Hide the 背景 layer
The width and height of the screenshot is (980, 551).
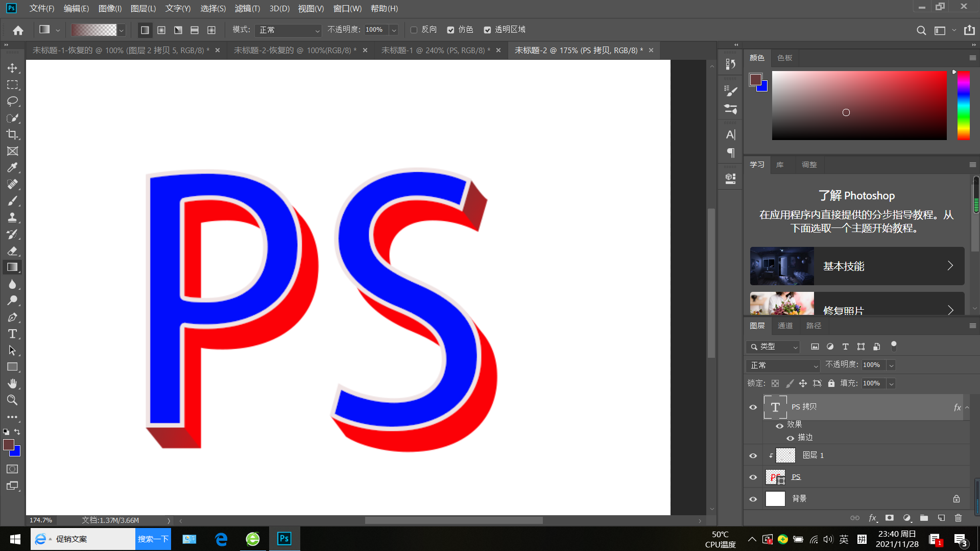[753, 499]
